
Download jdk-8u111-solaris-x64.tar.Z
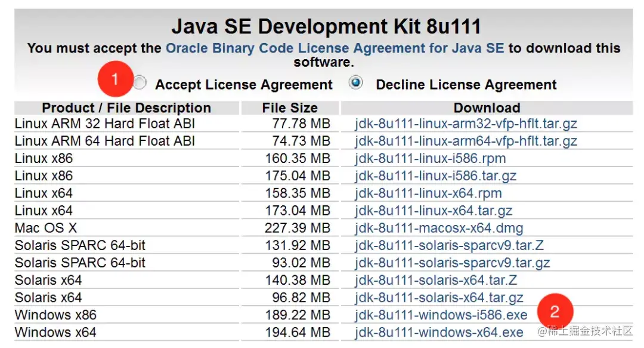click(436, 280)
